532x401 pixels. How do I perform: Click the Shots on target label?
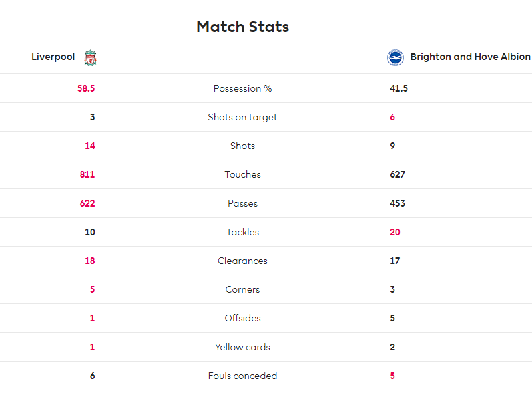(x=242, y=117)
